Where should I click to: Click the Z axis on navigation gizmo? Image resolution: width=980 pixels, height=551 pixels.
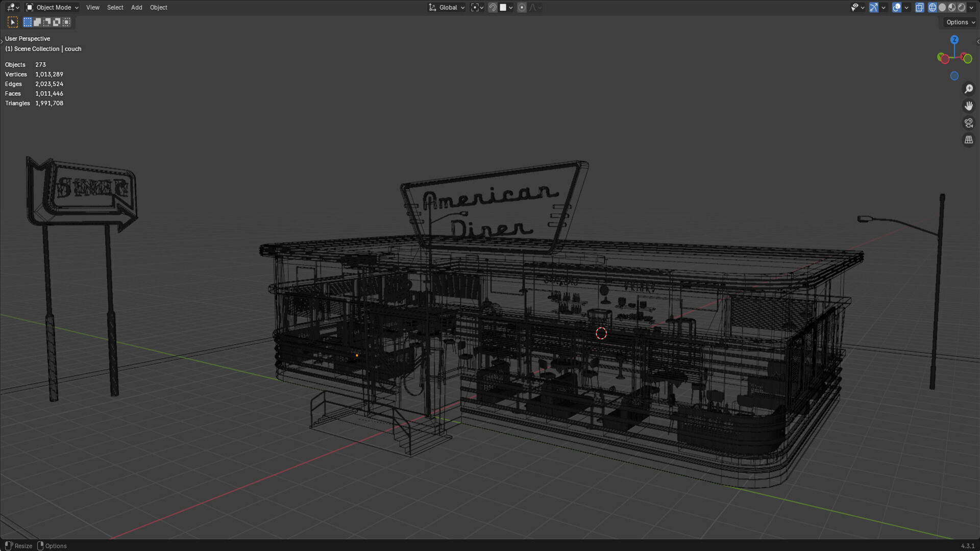tap(954, 40)
